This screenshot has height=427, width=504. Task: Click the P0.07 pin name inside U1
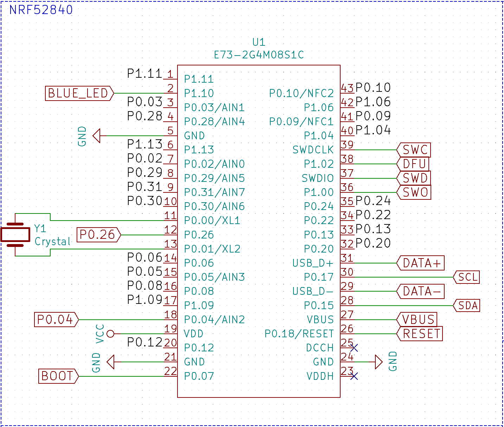click(199, 376)
